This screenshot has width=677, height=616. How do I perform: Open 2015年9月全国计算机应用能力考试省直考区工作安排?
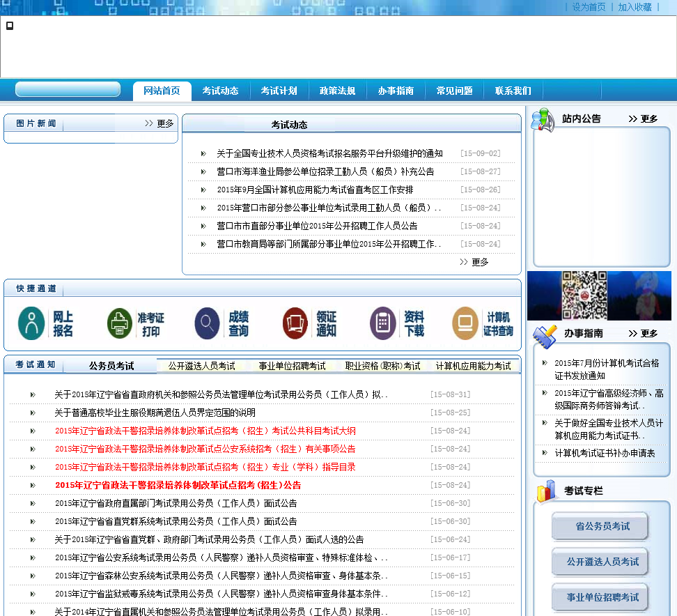coord(316,190)
